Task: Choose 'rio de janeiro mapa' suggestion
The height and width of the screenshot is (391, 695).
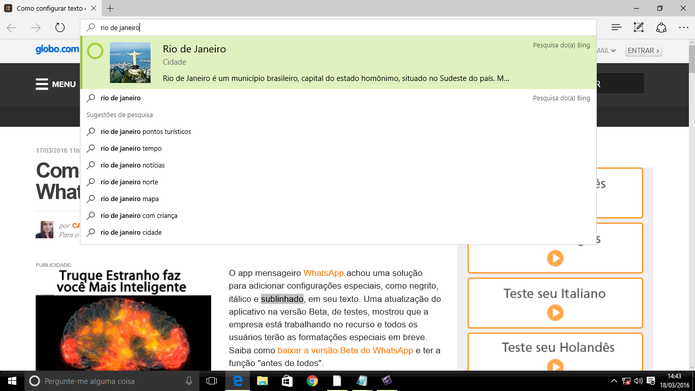Action: 338,199
